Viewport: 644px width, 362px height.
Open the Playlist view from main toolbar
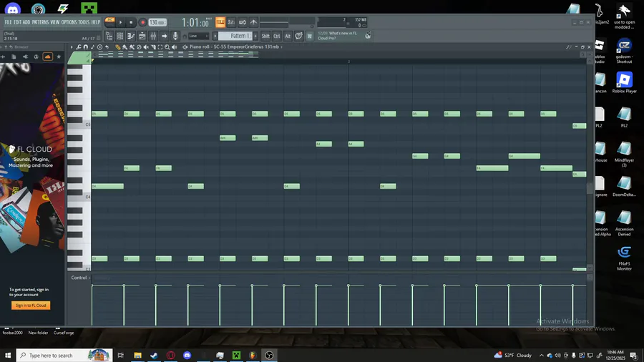tap(142, 36)
